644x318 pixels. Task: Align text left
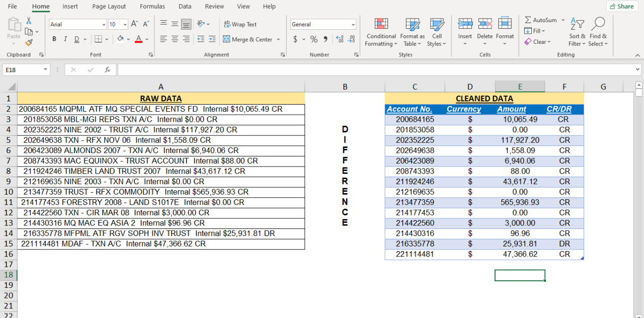164,39
